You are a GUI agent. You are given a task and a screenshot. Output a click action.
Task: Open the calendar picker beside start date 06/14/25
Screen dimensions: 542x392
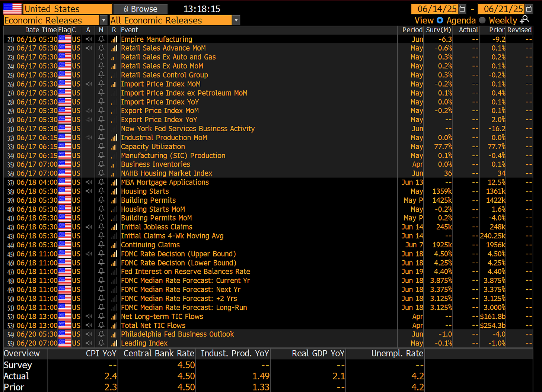[x=462, y=9]
